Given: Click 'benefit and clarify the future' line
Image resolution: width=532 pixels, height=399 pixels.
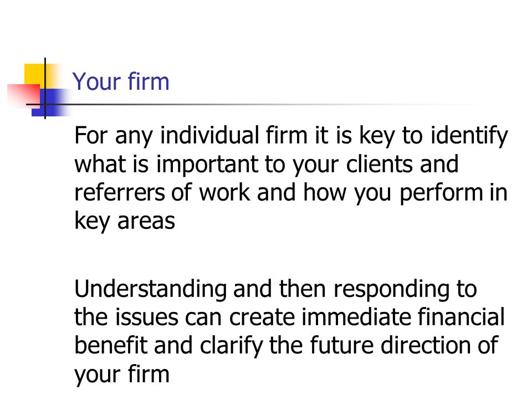Looking at the screenshot, I should click(224, 346).
